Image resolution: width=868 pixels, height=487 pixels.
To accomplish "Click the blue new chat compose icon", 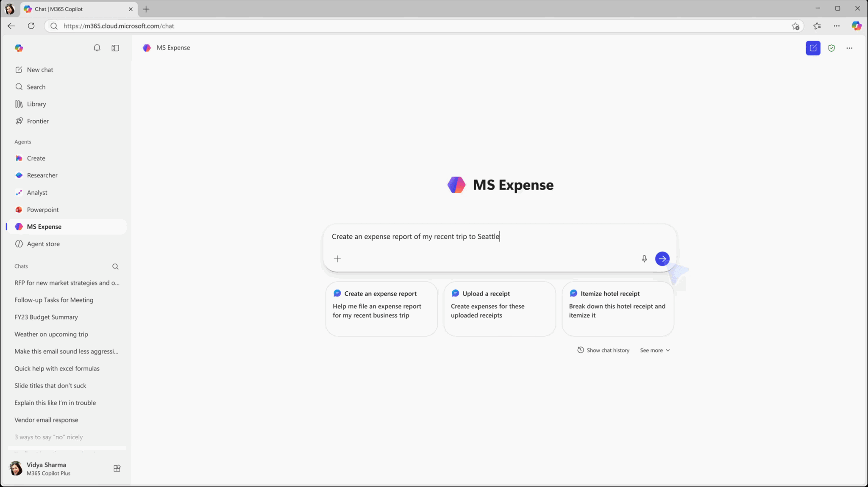I will tap(813, 48).
